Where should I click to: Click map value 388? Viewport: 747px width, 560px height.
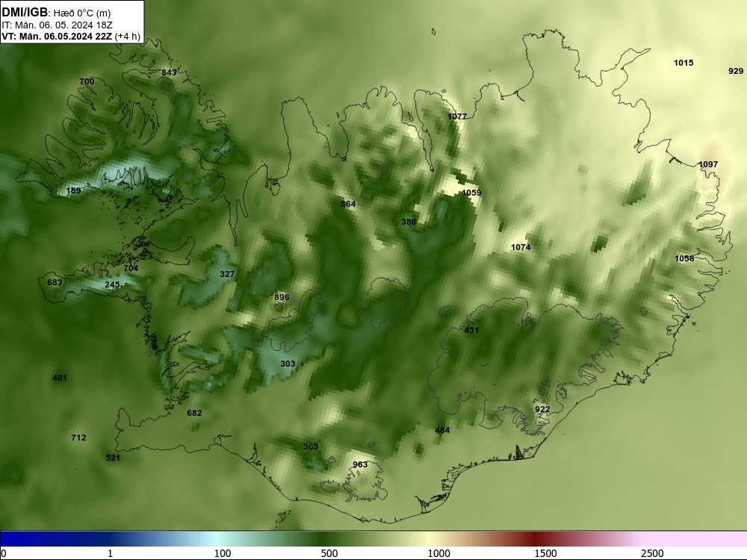(x=409, y=222)
